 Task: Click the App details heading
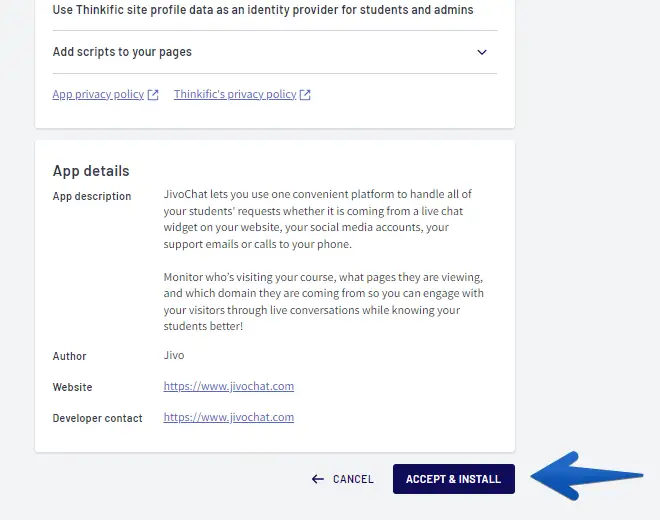coord(91,171)
